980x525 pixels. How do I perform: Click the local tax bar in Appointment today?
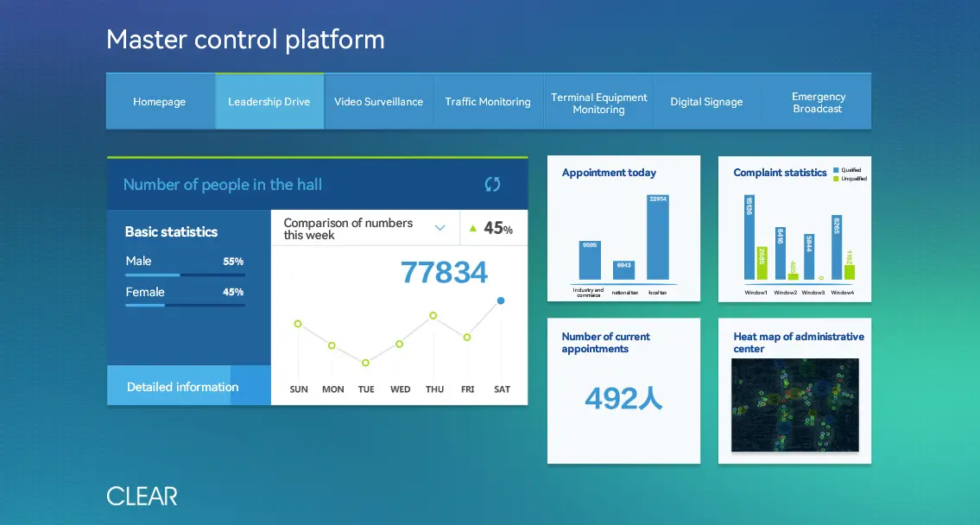tap(658, 237)
